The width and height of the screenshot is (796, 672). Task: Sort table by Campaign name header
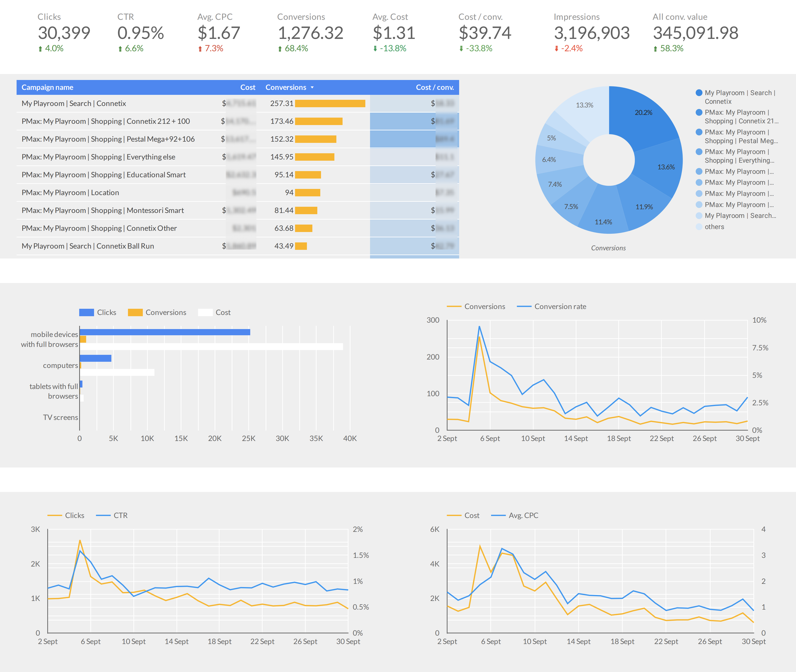point(47,88)
